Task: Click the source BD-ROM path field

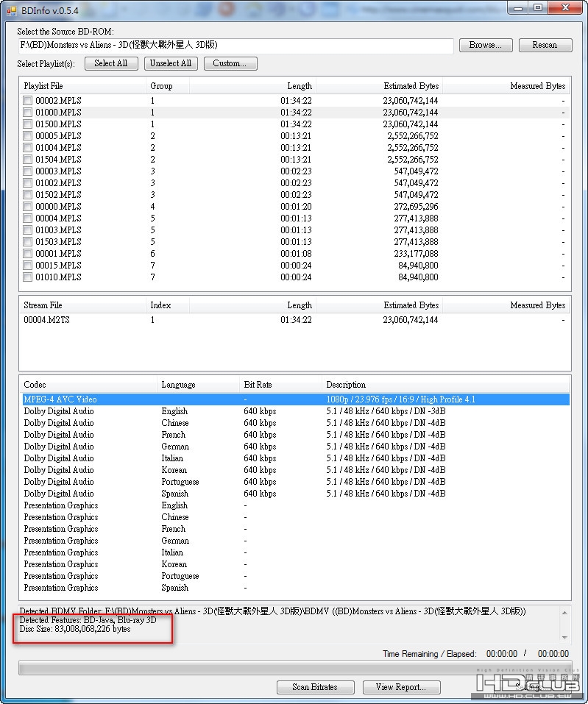Action: 235,46
